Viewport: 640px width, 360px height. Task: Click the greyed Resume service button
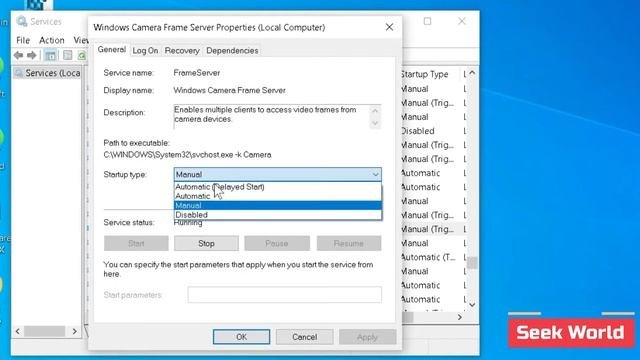349,243
